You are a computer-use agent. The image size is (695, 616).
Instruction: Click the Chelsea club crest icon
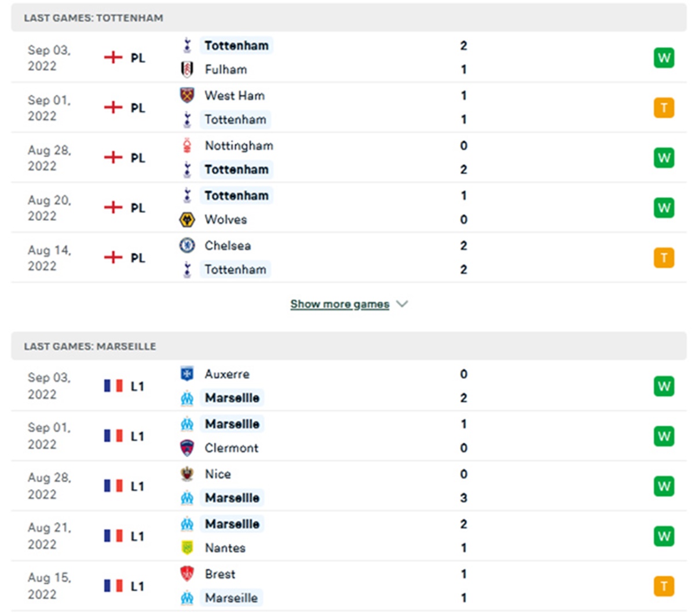tap(187, 246)
